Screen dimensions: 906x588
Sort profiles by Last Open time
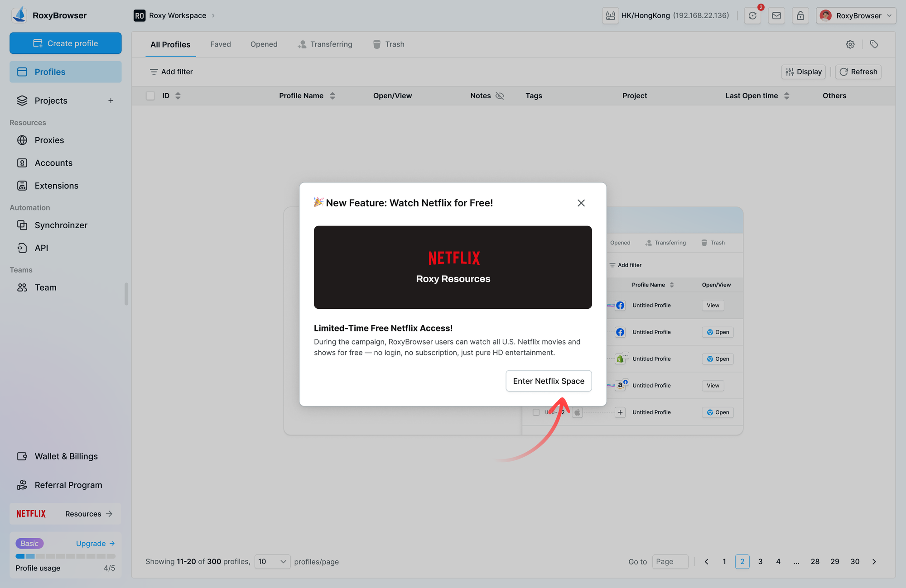787,96
